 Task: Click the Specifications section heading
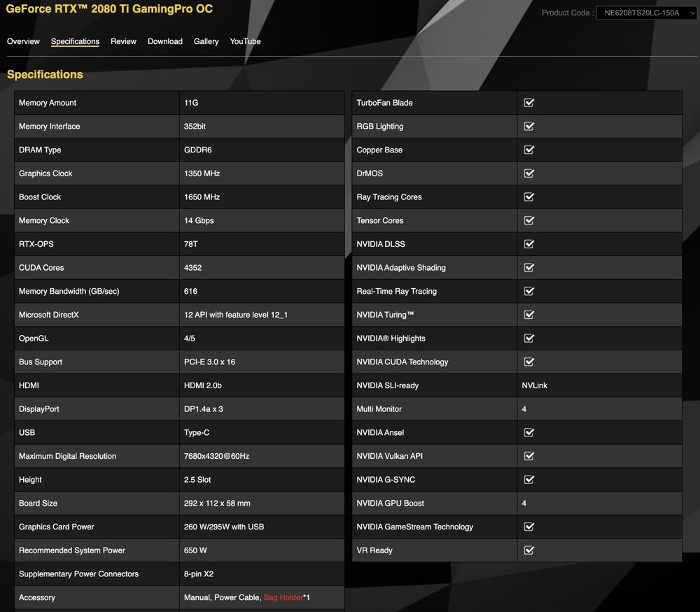(45, 75)
